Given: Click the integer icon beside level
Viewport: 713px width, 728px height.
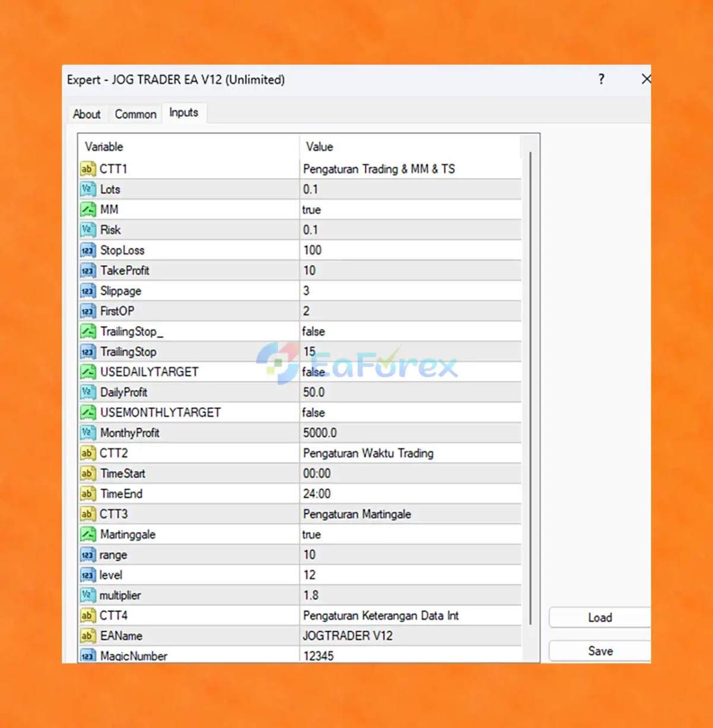Looking at the screenshot, I should tap(88, 575).
